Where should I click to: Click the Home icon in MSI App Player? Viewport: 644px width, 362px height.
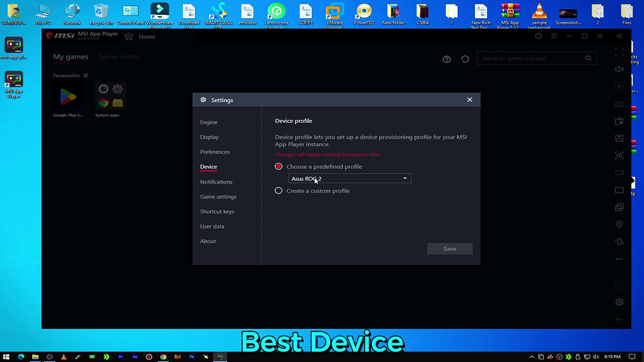click(x=129, y=36)
